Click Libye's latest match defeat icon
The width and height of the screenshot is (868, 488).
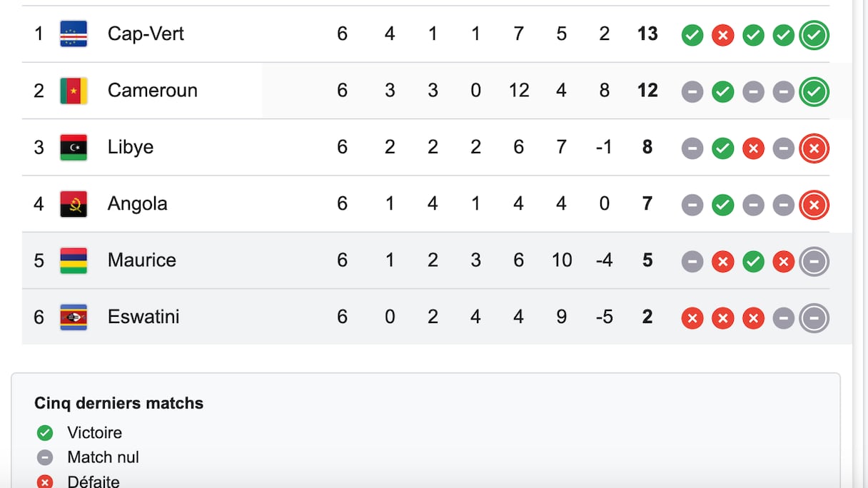[814, 148]
